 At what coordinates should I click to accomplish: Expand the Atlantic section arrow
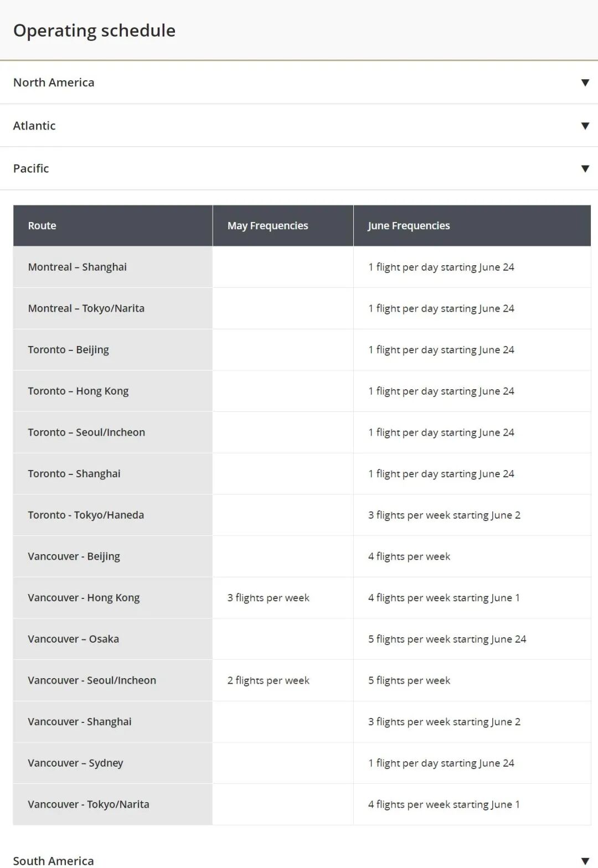coord(585,126)
